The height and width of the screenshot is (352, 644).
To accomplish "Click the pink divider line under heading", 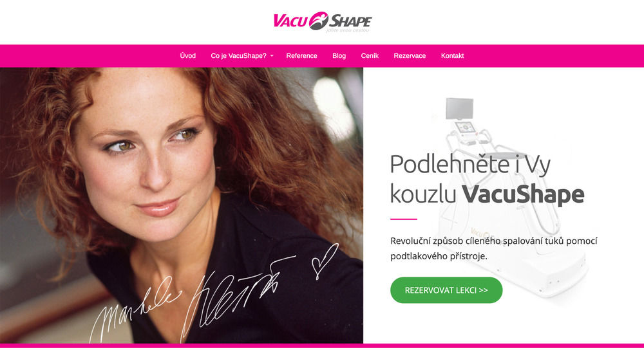I will click(x=403, y=219).
